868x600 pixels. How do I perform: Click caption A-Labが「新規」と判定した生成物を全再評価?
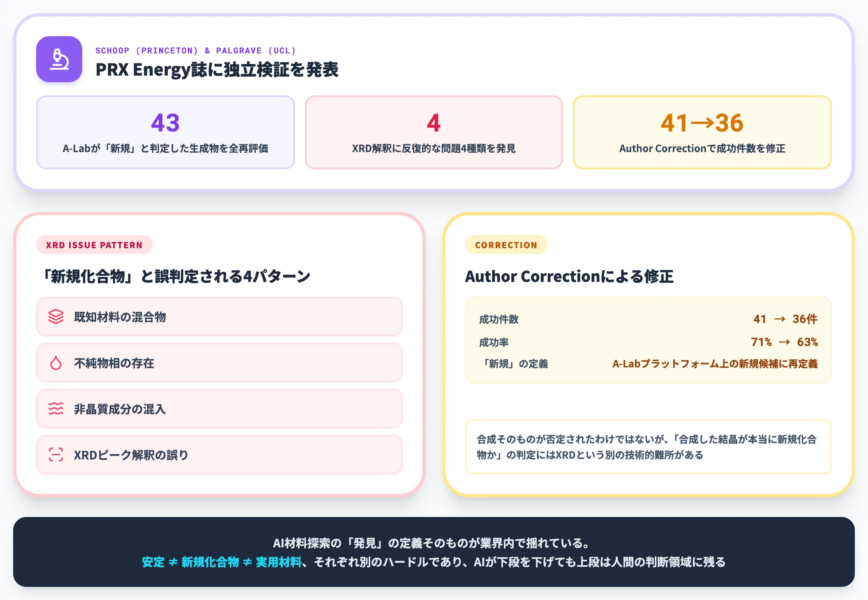[x=166, y=148]
